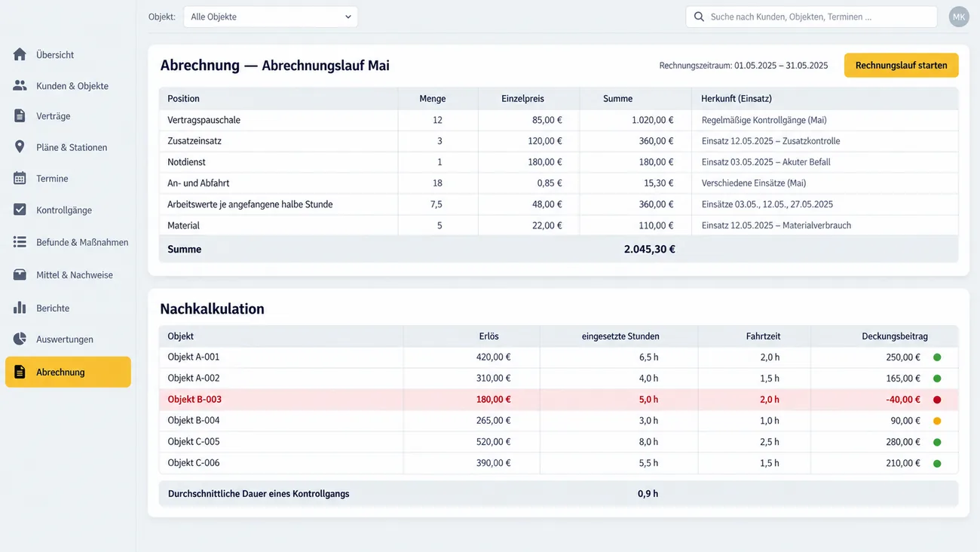Click Durchschnittliche Dauer eines Kontrollgangs label

[x=259, y=494]
